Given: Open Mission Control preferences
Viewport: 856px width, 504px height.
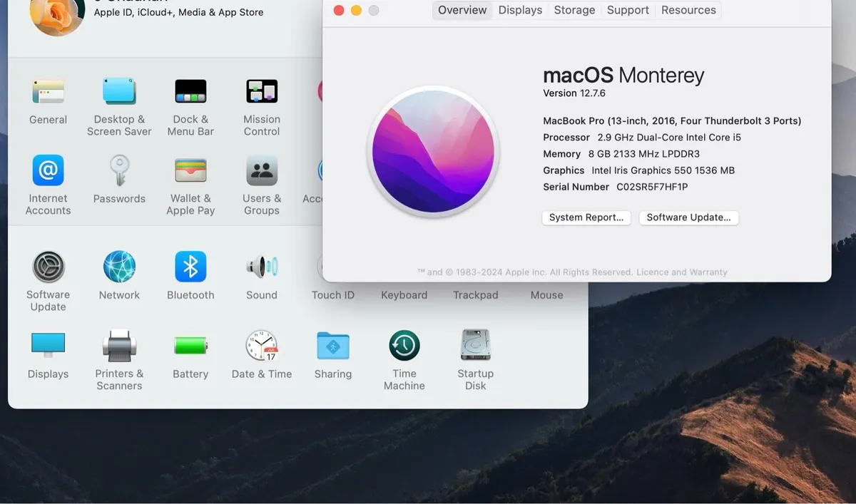Looking at the screenshot, I should (x=261, y=91).
